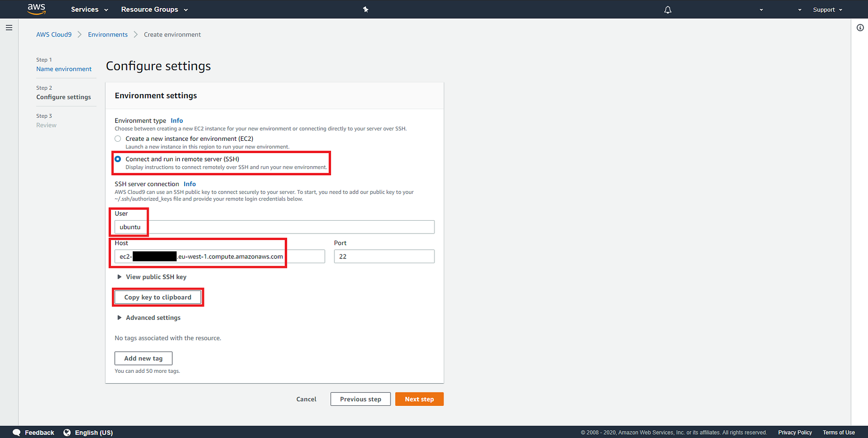868x438 pixels.
Task: Click Add new tag button
Action: (x=144, y=358)
